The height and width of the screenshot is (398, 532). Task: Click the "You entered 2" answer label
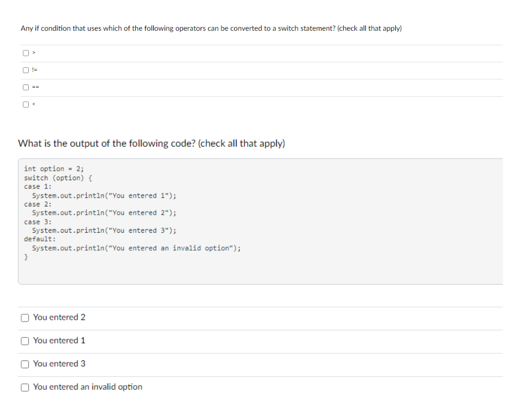coord(59,317)
